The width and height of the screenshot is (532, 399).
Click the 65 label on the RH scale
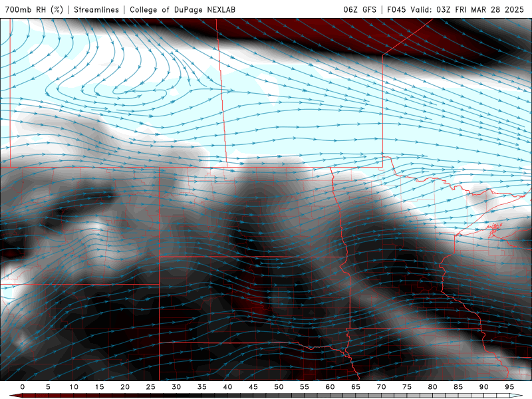pyautogui.click(x=355, y=387)
